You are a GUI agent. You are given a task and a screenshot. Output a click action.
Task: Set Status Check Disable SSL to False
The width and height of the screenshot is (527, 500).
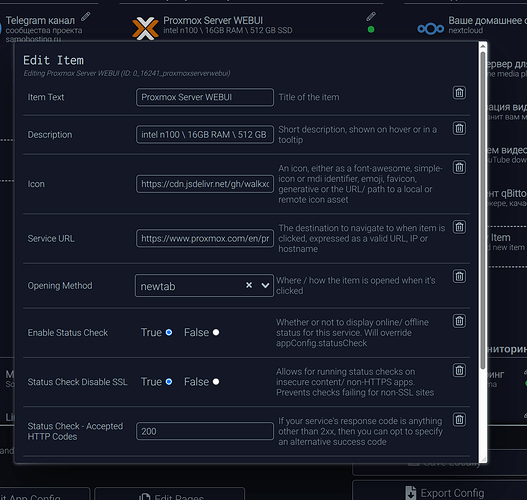click(216, 382)
